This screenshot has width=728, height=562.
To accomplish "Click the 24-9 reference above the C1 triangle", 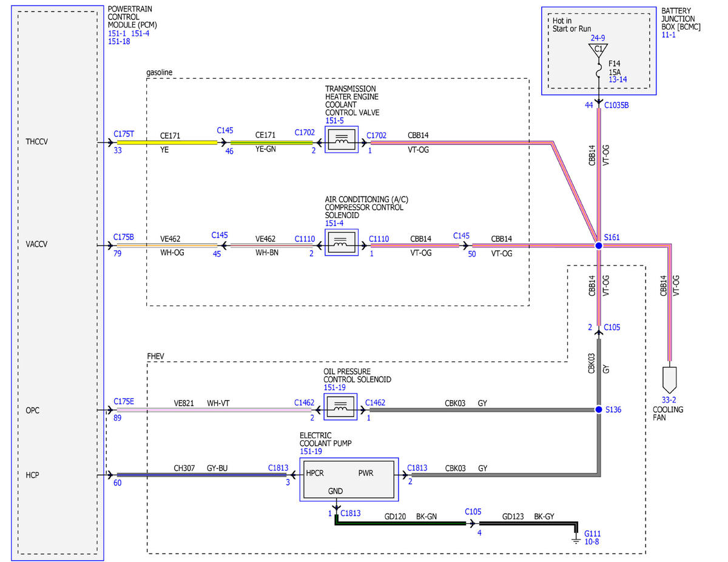I will point(598,37).
